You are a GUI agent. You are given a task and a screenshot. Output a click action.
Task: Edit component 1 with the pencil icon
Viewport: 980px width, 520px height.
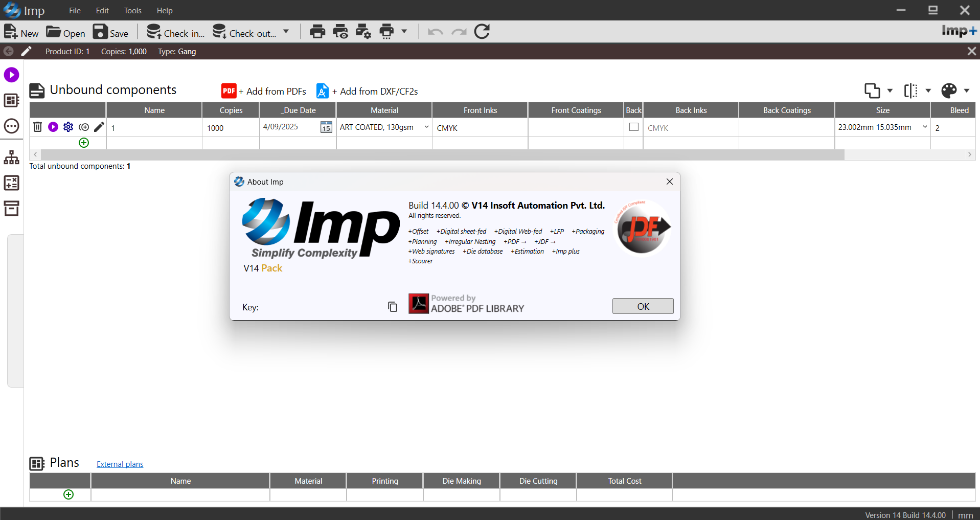(x=99, y=127)
